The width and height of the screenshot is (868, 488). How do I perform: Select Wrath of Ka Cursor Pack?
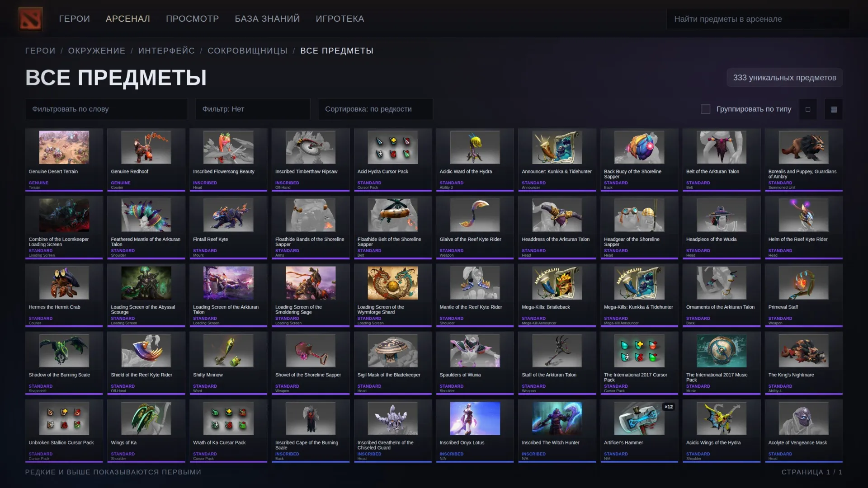click(x=228, y=431)
